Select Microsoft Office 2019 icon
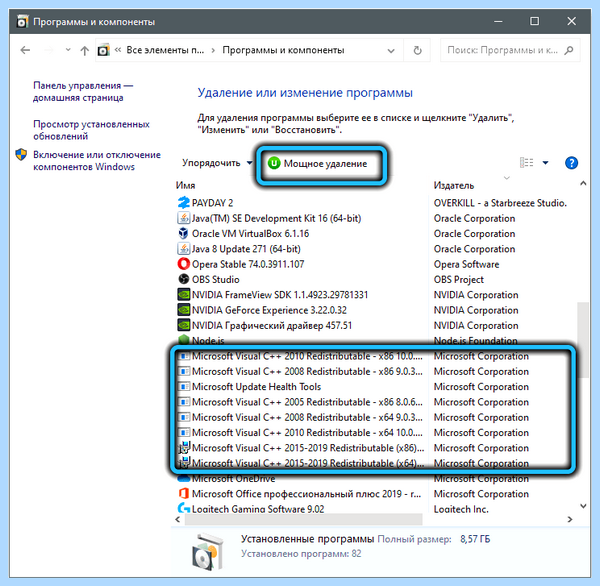This screenshot has width=600, height=586. coord(184,493)
